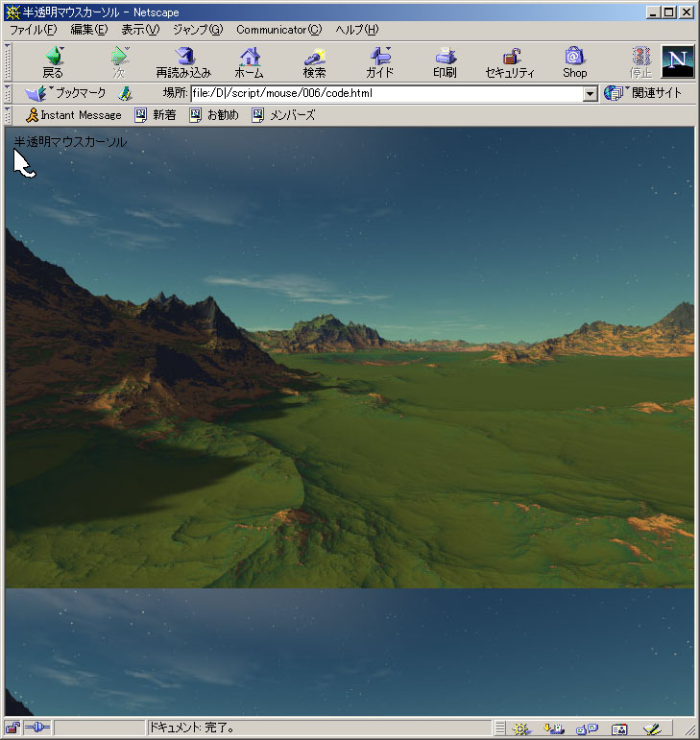
Task: Open 関連サイト related sites
Action: [x=643, y=93]
